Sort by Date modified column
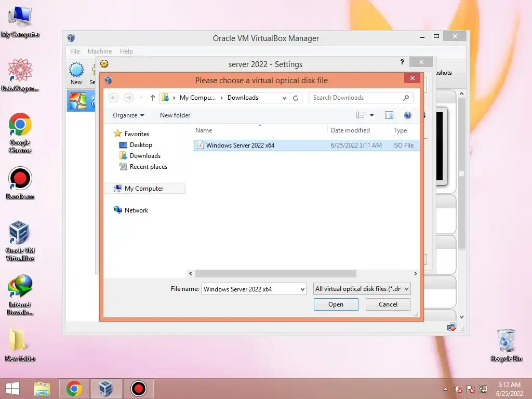Screen dimensions: 532x399 (358, 130)
